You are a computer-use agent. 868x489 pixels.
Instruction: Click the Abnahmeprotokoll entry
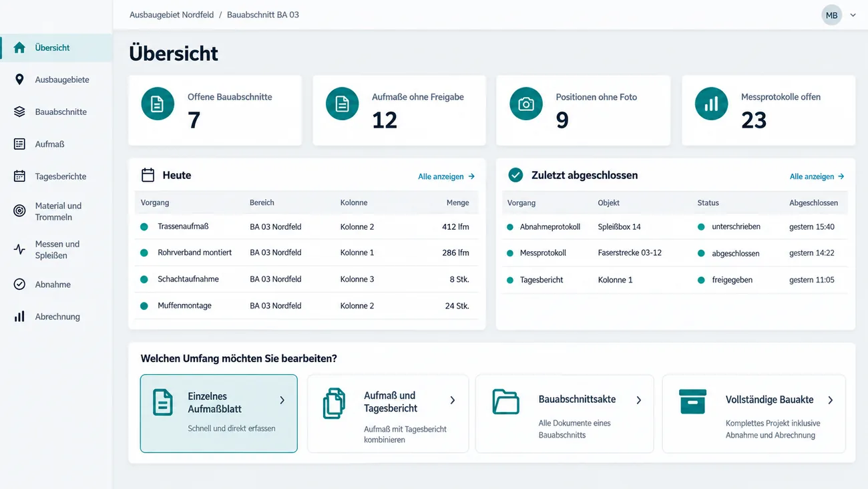[550, 227]
